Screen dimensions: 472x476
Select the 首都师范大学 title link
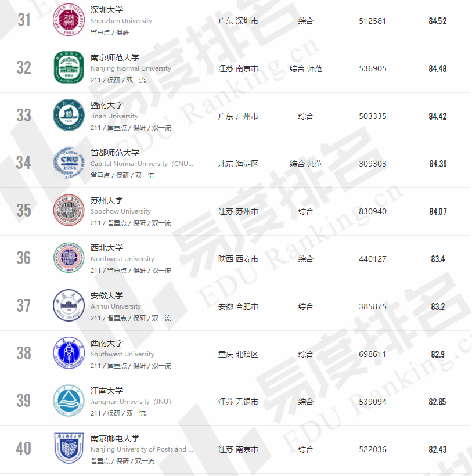click(115, 153)
